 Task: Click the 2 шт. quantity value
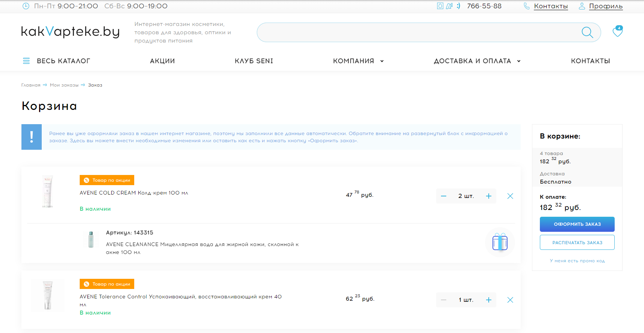pos(466,196)
